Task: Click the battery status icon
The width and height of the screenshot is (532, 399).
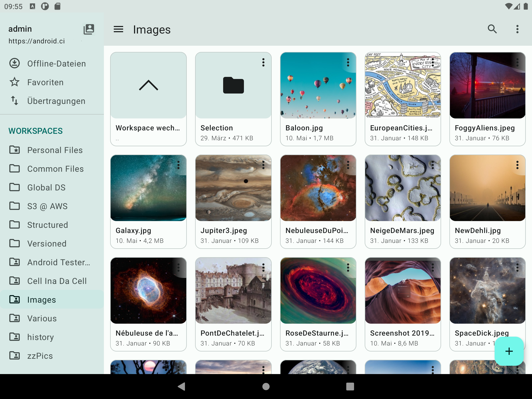Action: point(526,6)
